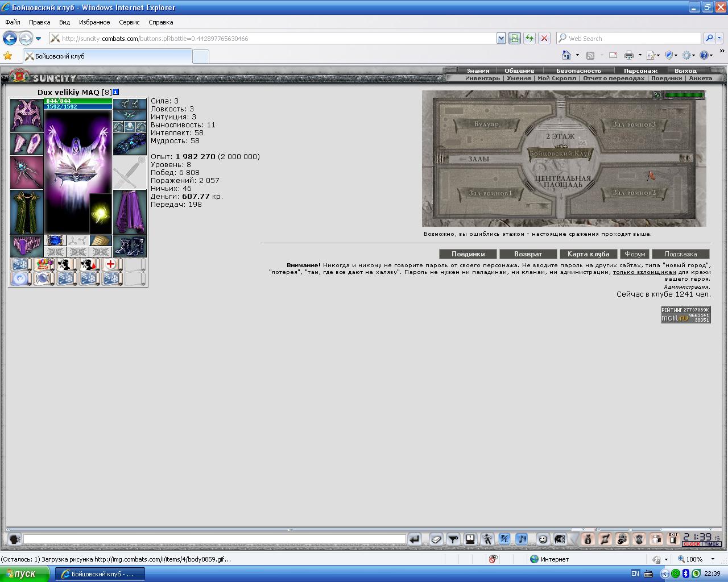Open the Сервис menu
This screenshot has height=582, width=728.
(129, 22)
